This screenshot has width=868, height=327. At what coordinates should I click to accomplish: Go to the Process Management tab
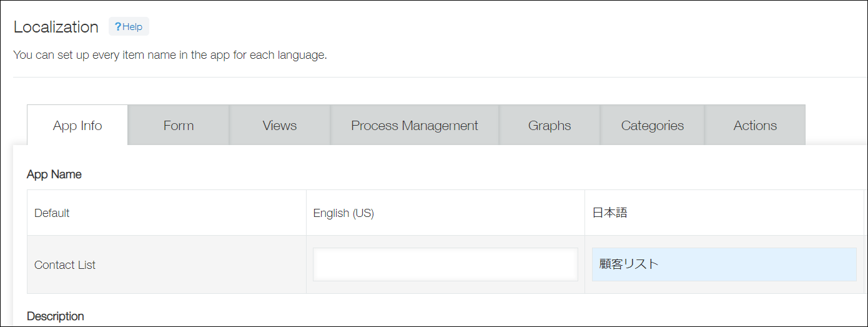(x=415, y=126)
